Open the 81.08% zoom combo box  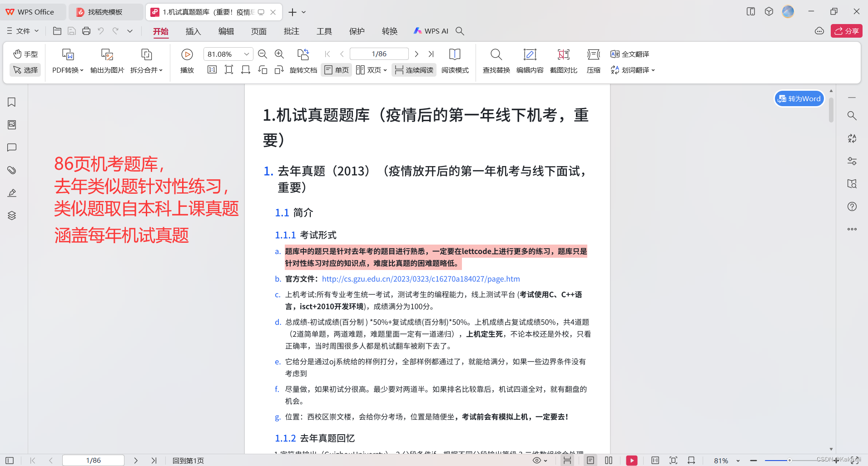[x=228, y=54]
